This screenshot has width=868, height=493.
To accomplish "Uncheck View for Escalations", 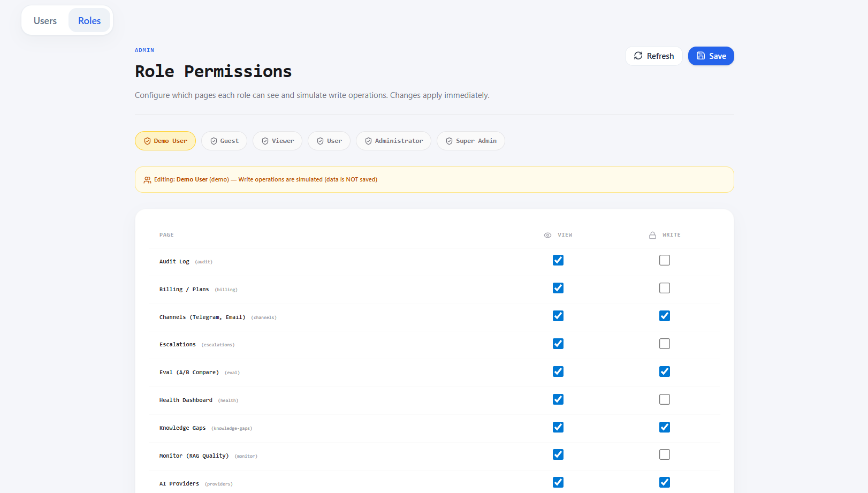I will coord(558,344).
